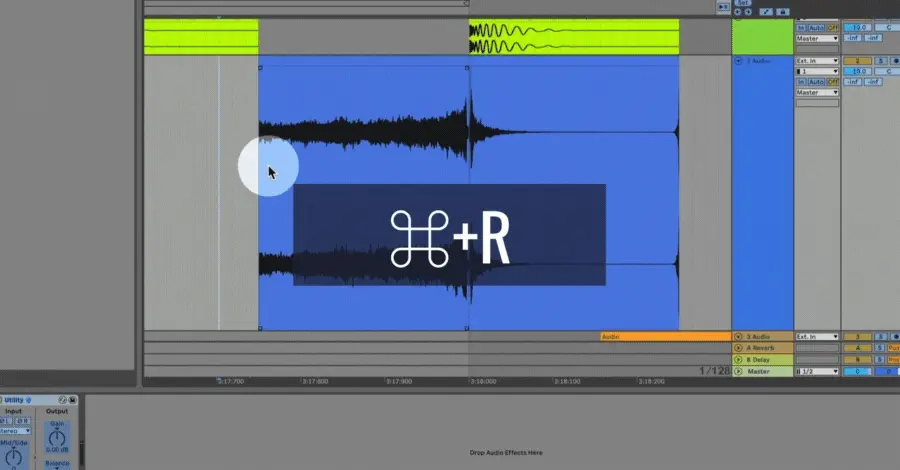Solo the A Reverb return track
Screen dimensions: 900x470
click(880, 348)
